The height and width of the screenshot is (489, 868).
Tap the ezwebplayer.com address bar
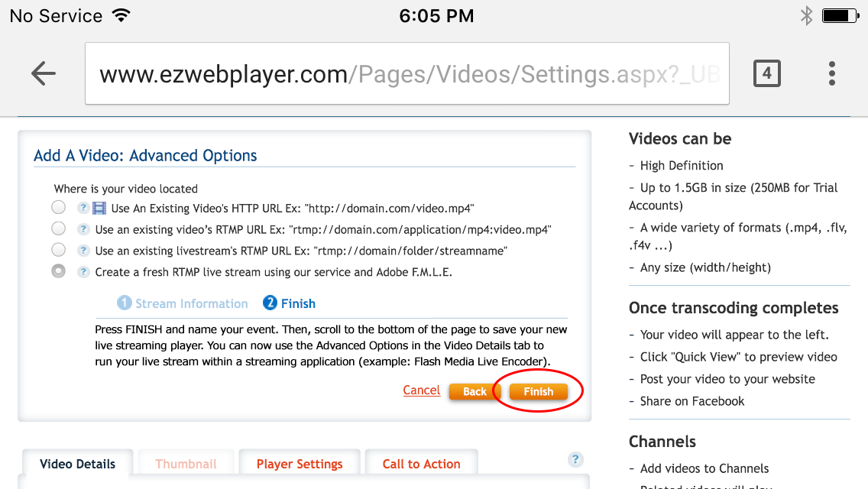pos(406,73)
